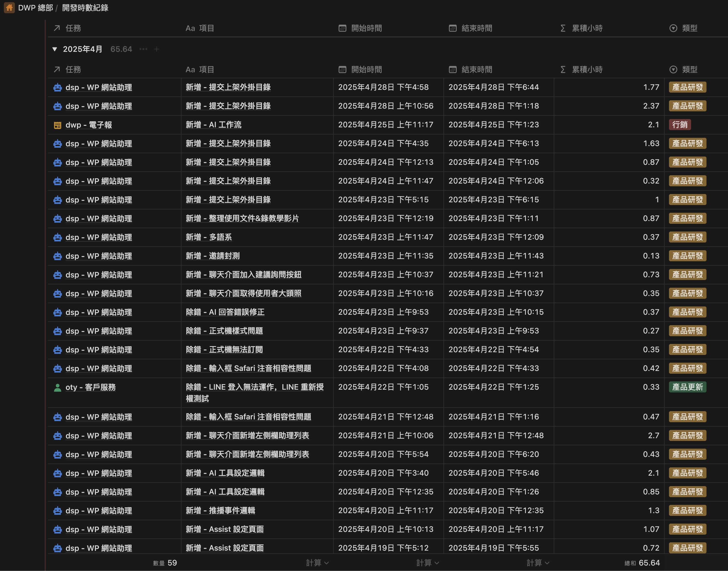Screen dimensions: 728x571
Task: Click the Aa icon of top 項目 header
Action: click(x=190, y=28)
